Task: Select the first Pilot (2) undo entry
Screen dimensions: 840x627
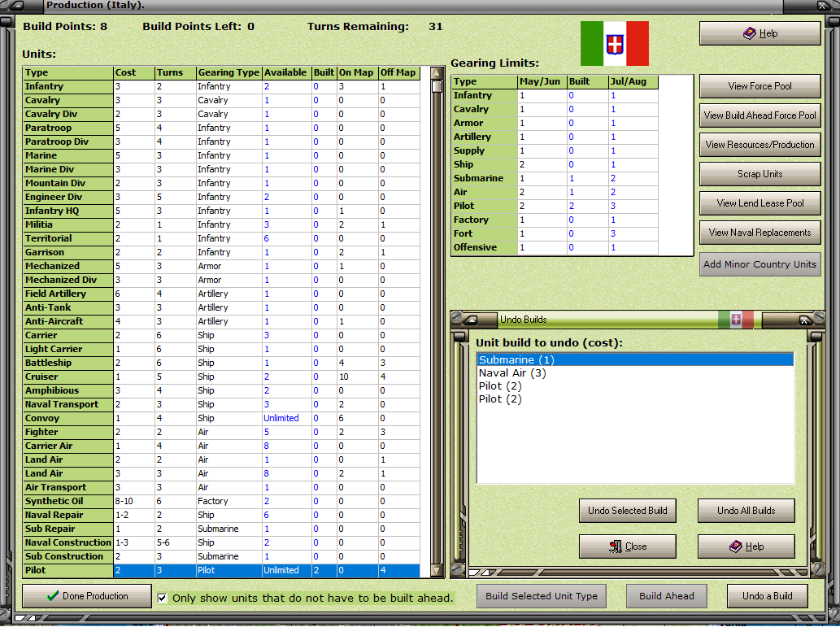Action: pyautogui.click(x=635, y=385)
